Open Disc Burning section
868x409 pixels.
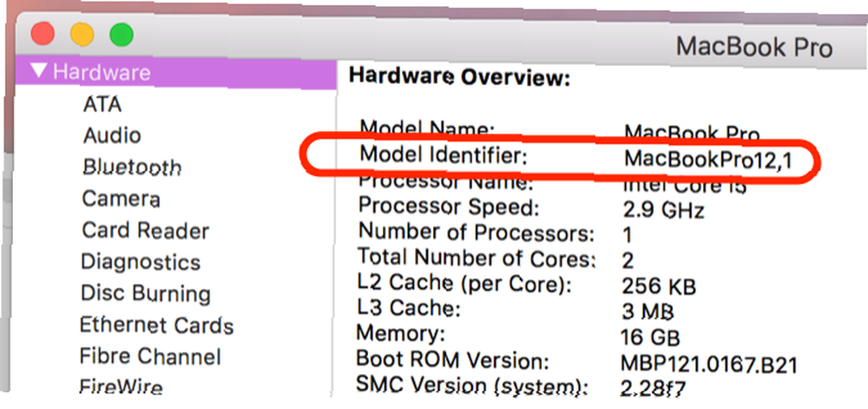click(x=145, y=294)
